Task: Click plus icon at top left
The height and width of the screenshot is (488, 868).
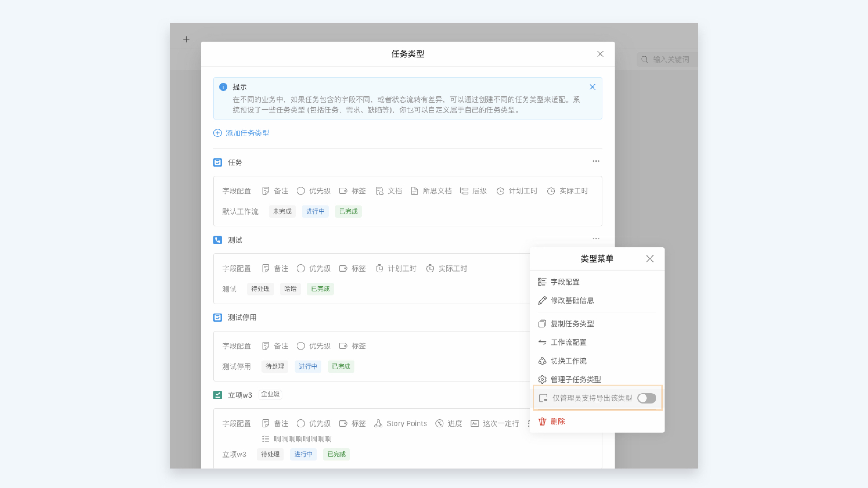Action: coord(186,40)
